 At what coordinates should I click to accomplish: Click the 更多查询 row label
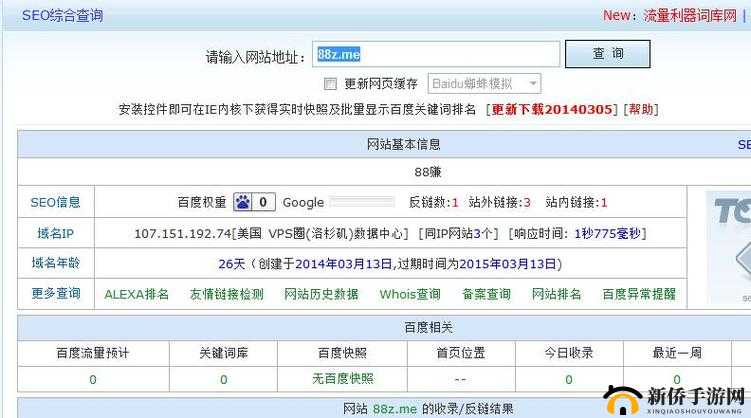(x=56, y=293)
